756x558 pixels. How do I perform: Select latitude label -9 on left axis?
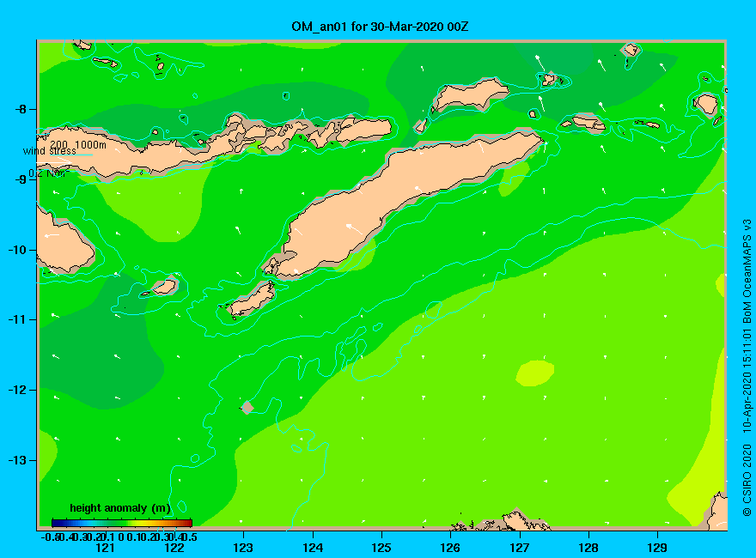tap(21, 179)
